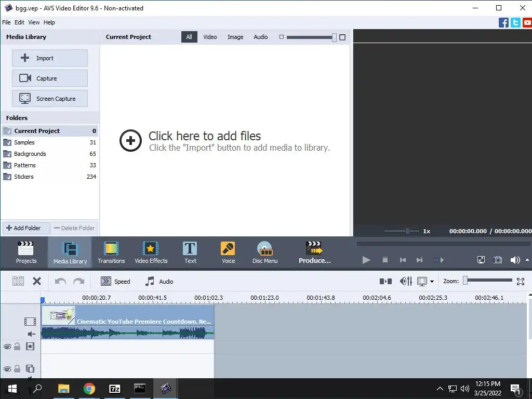Open the Help menu

(49, 22)
